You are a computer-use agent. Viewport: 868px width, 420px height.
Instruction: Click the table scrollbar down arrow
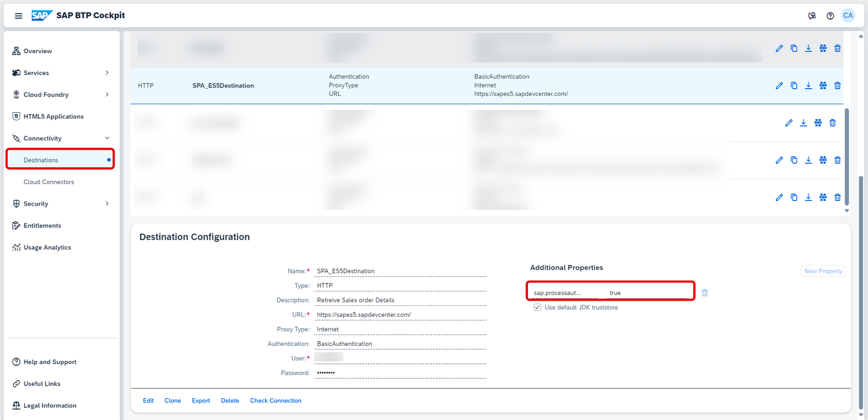pyautogui.click(x=846, y=211)
